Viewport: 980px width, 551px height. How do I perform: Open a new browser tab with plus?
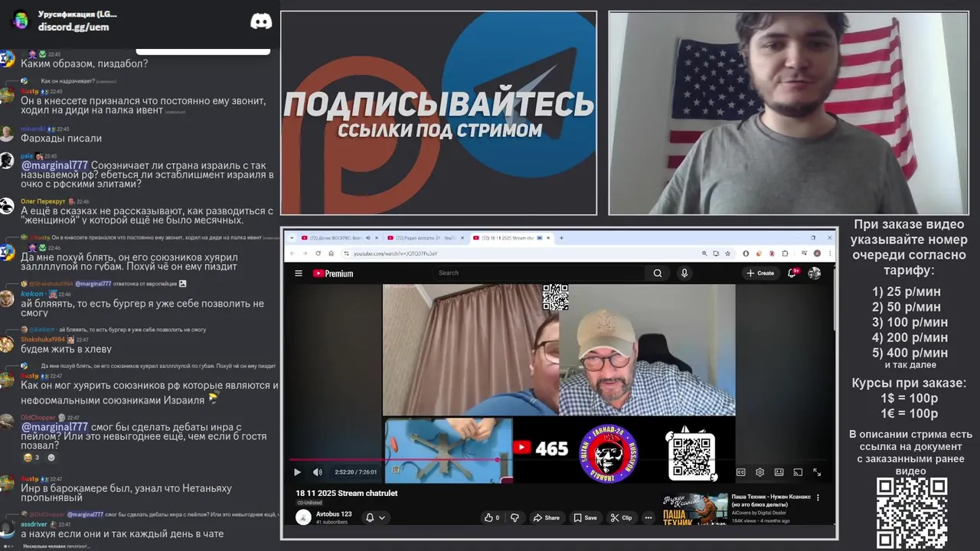tap(561, 238)
